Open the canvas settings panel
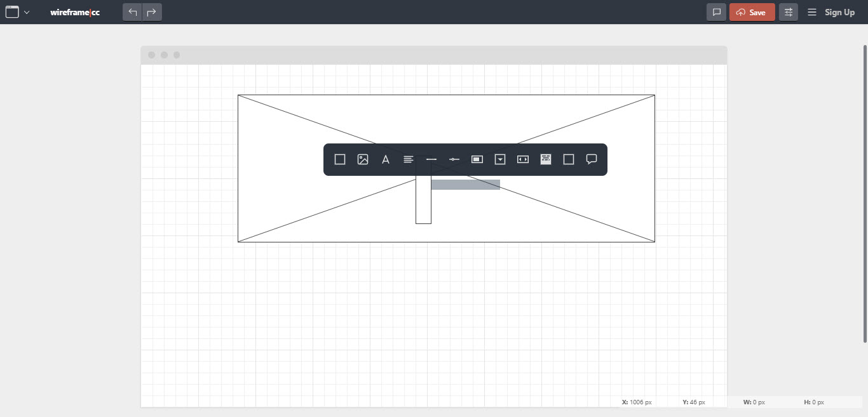The width and height of the screenshot is (868, 417). coord(788,11)
